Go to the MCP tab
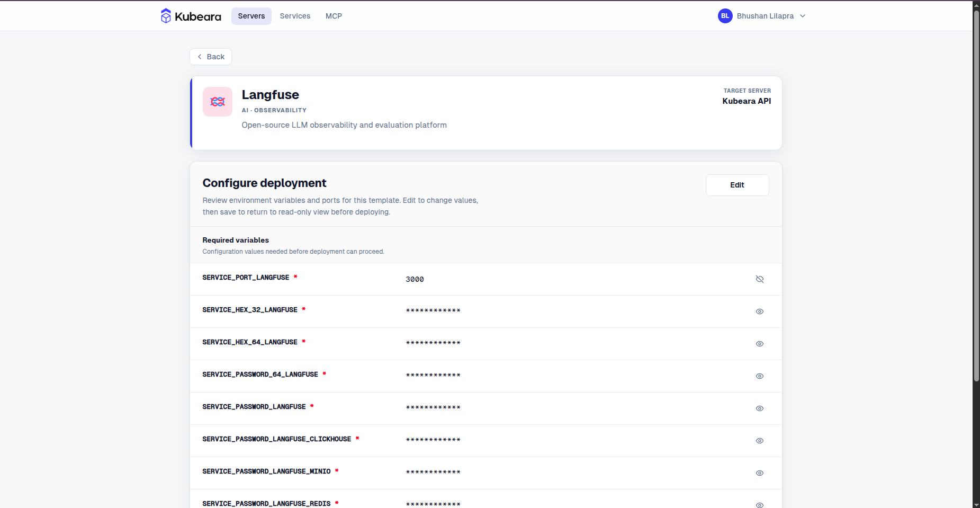The height and width of the screenshot is (508, 980). coord(334,16)
